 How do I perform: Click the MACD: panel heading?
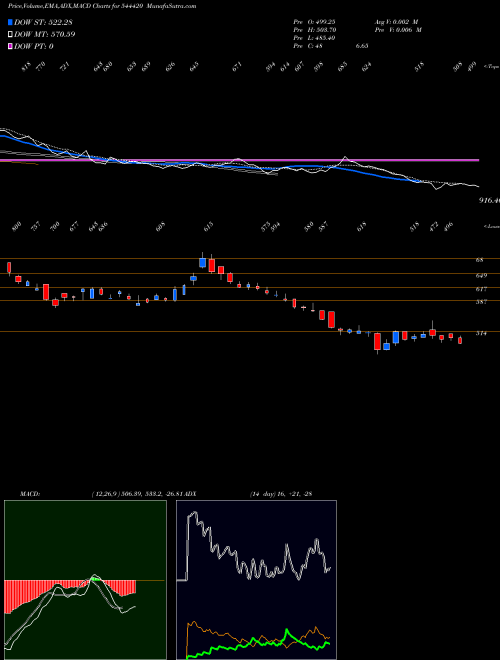point(29,493)
